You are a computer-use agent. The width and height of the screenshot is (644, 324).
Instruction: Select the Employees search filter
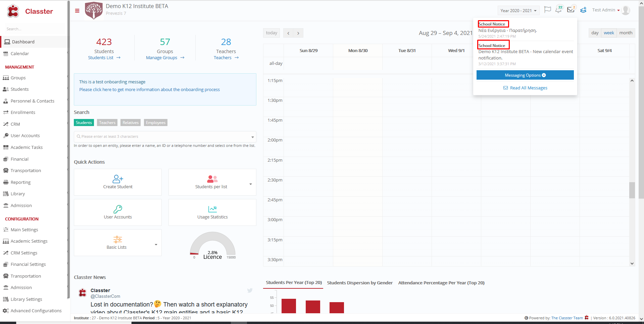tap(156, 123)
